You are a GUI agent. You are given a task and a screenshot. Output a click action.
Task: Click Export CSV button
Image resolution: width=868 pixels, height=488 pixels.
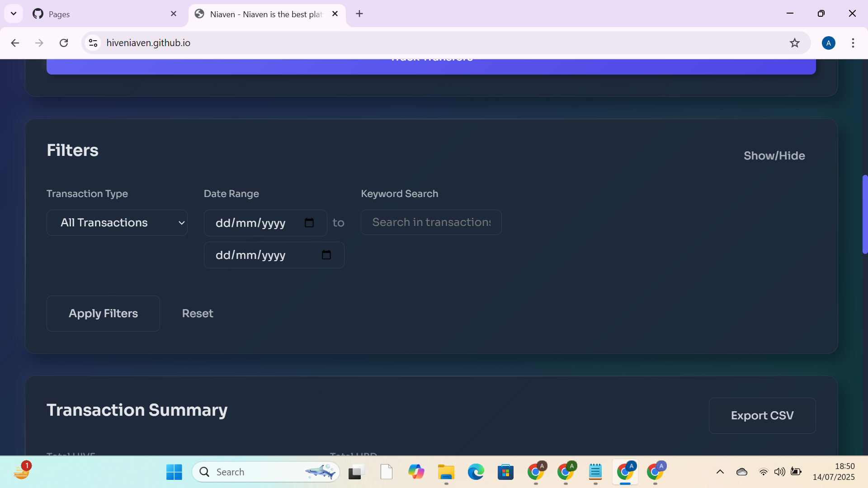click(762, 416)
